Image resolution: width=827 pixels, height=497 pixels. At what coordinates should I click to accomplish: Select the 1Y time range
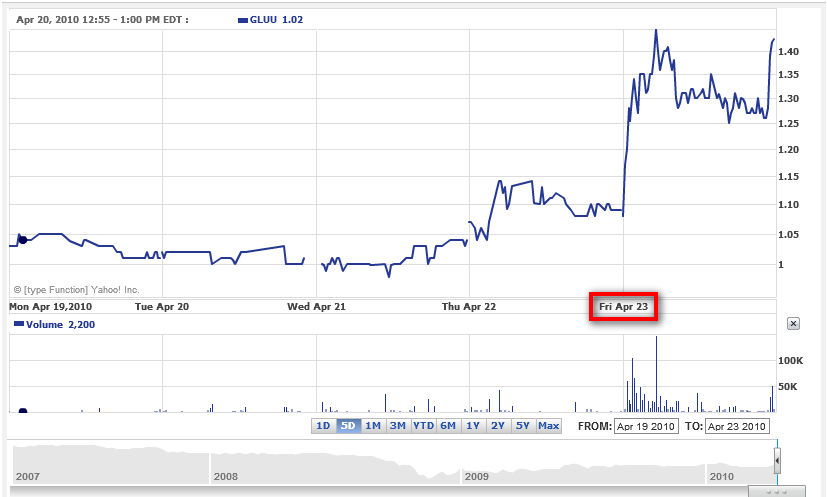pos(473,426)
